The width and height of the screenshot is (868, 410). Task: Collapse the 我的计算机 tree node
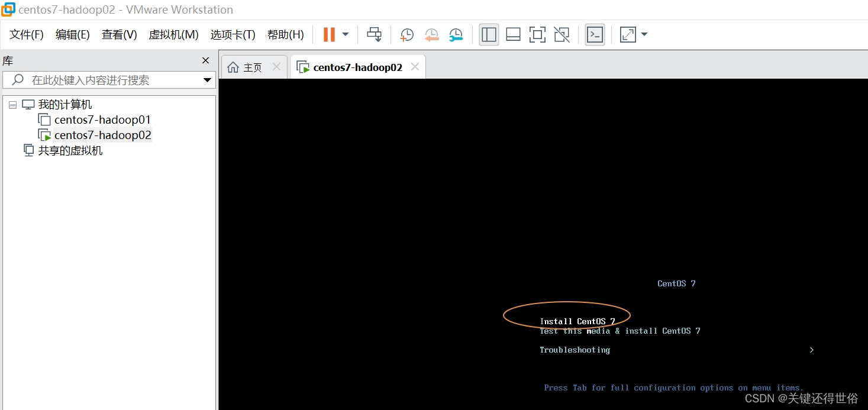(x=12, y=105)
